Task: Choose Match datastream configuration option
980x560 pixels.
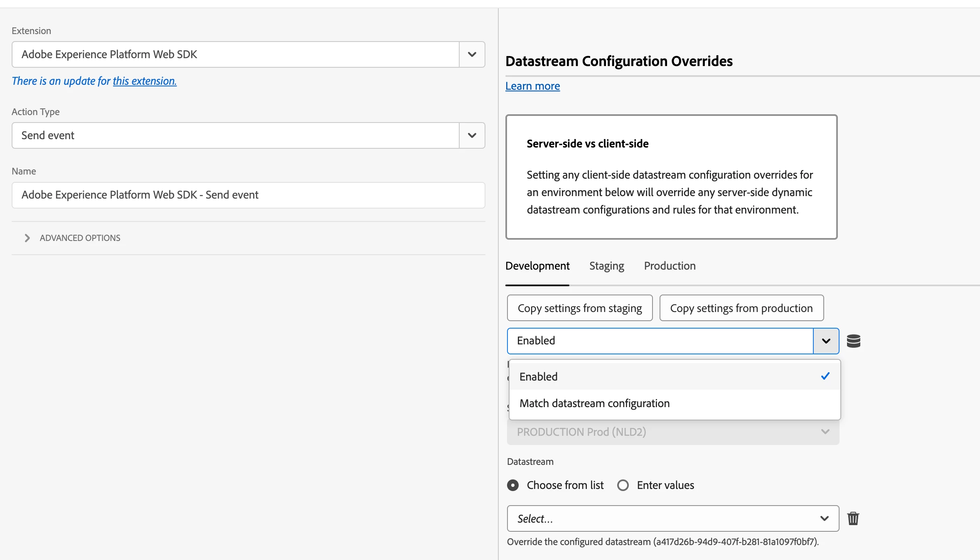Action: point(594,403)
